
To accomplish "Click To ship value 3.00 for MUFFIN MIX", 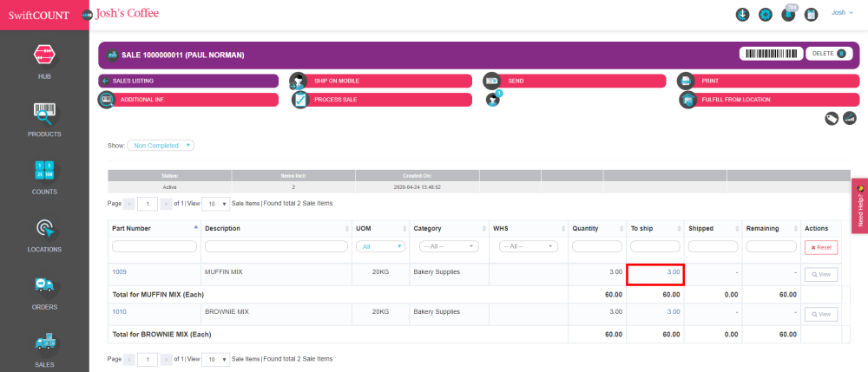I will click(674, 272).
